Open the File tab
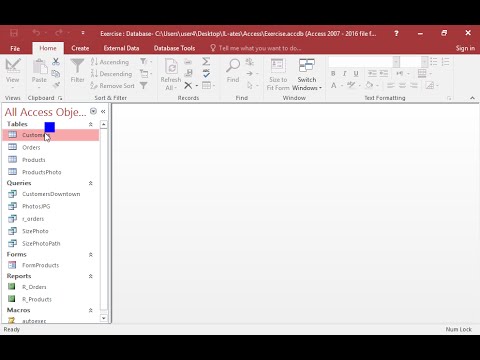Image resolution: width=480 pixels, height=360 pixels. click(x=15, y=48)
